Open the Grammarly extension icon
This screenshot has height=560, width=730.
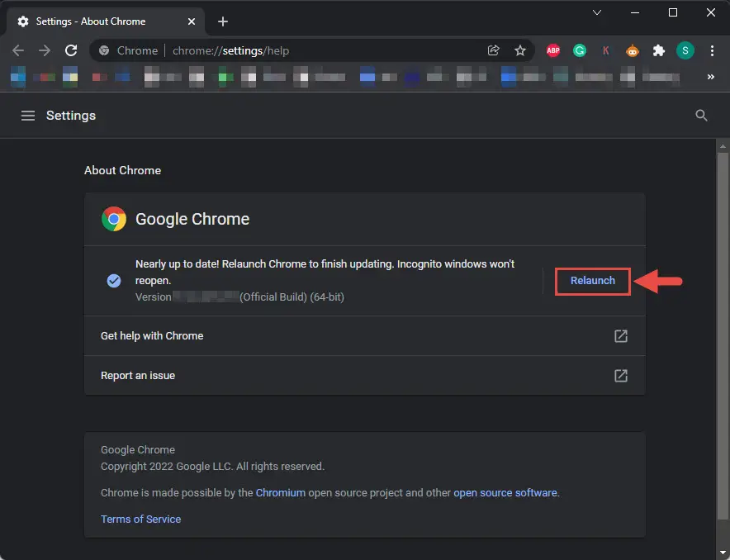[x=579, y=50]
